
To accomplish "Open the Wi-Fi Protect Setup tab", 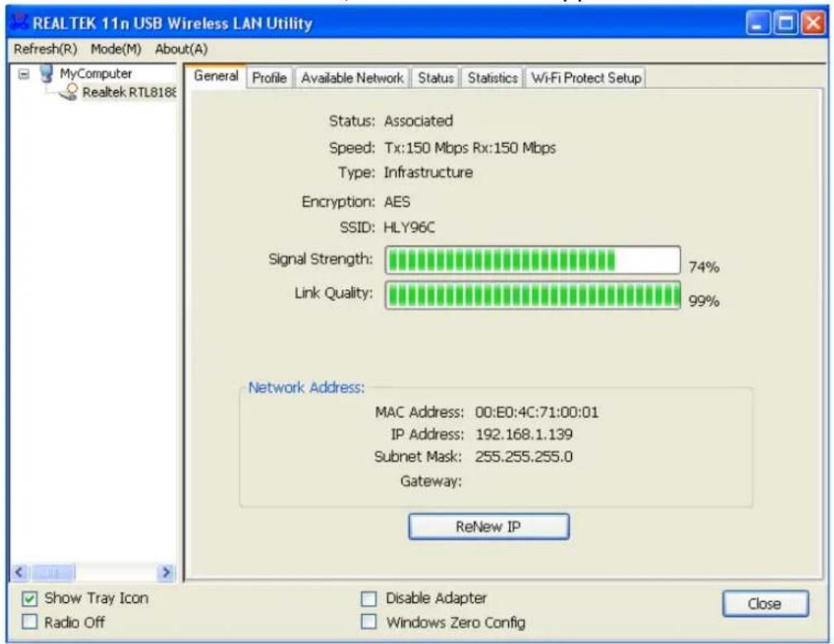I will [585, 78].
